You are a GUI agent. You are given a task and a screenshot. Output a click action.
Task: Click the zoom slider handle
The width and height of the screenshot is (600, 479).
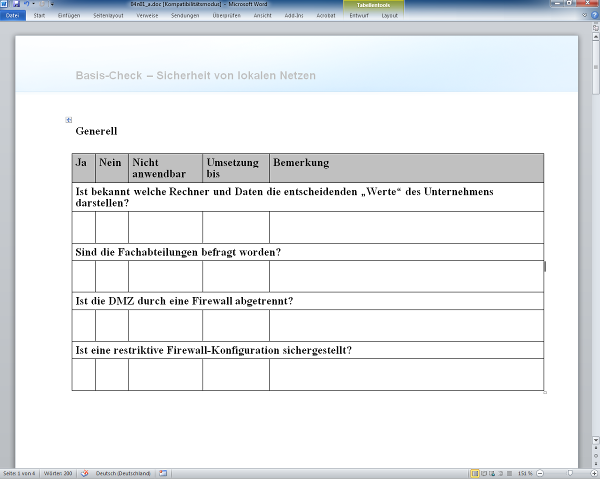coord(571,473)
